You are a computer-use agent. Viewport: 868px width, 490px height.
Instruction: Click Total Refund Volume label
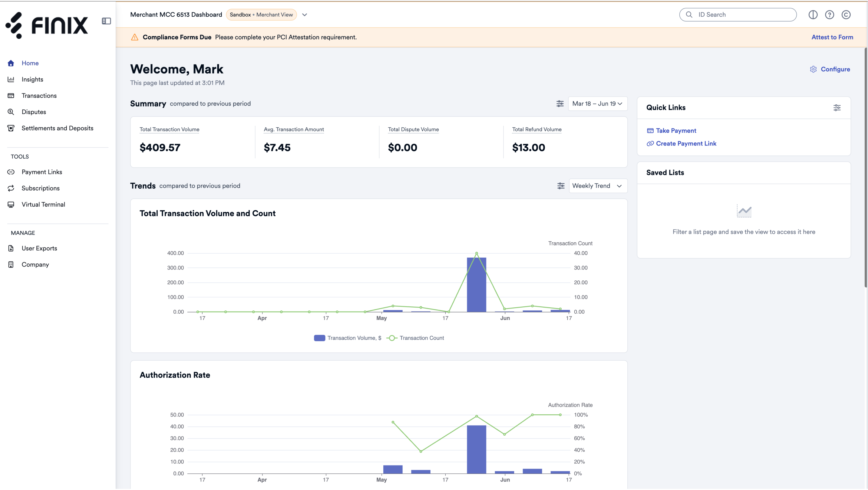(536, 129)
